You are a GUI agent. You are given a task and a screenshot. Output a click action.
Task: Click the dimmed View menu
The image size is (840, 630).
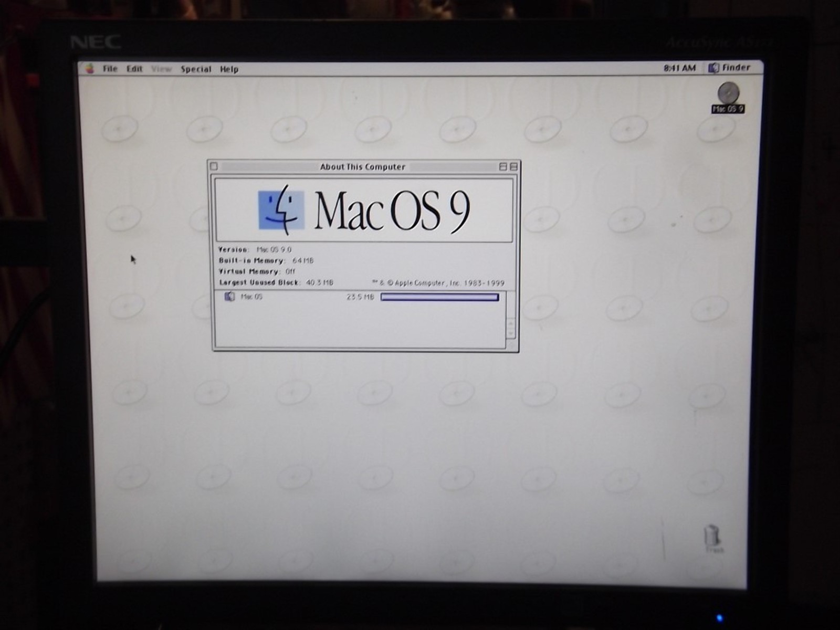point(161,69)
